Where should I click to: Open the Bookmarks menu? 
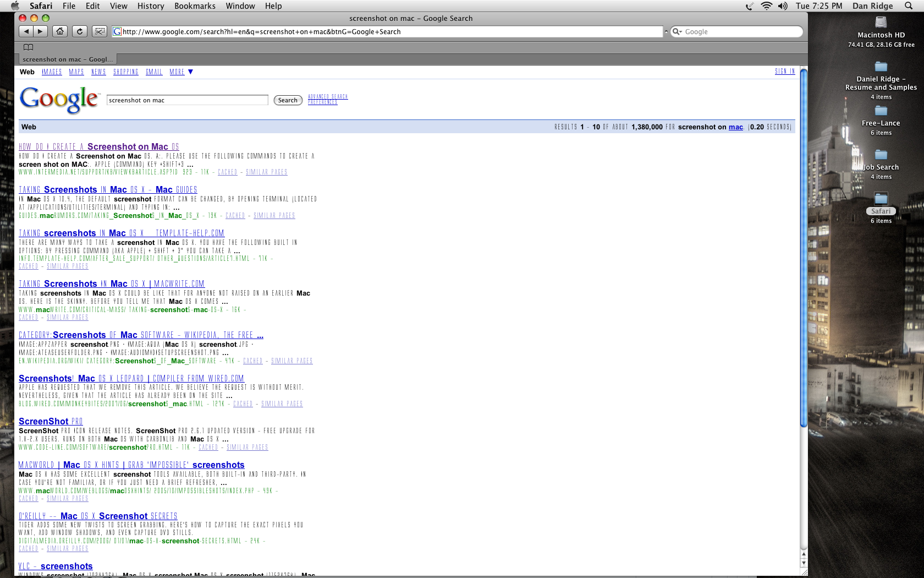coord(195,6)
